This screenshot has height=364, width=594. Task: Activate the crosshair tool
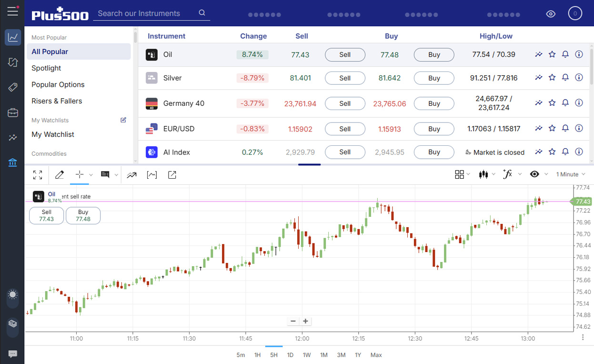(79, 175)
